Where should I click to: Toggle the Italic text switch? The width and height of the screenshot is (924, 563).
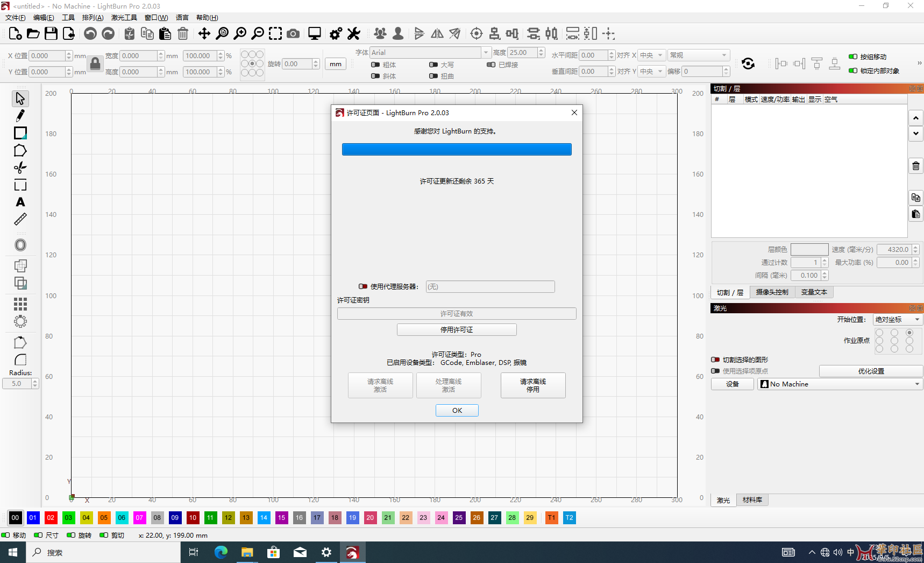click(x=375, y=76)
